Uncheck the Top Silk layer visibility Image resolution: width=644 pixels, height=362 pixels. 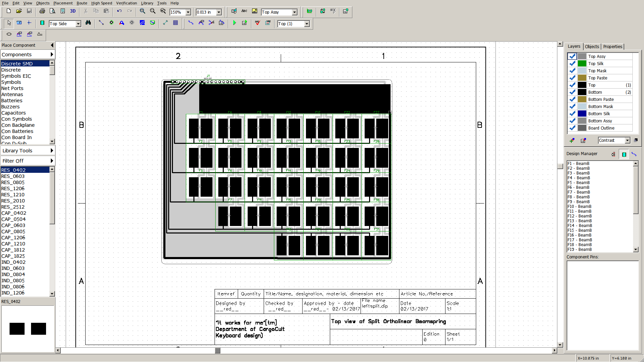point(572,64)
